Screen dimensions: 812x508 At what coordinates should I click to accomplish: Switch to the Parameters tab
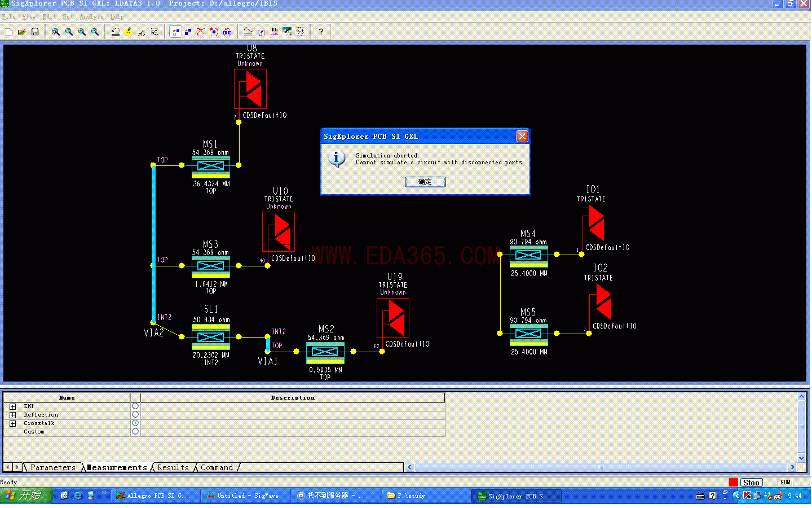tap(52, 467)
